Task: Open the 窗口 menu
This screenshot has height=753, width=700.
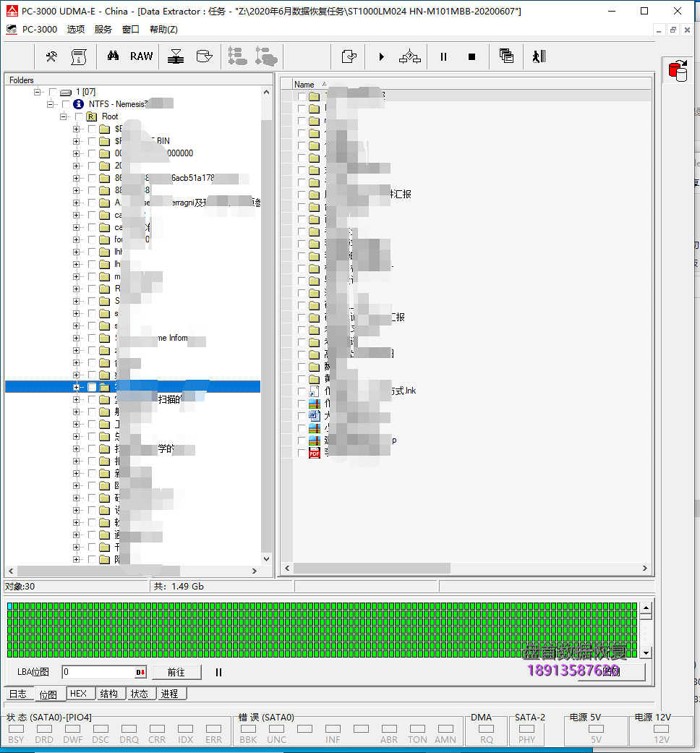Action: point(131,29)
